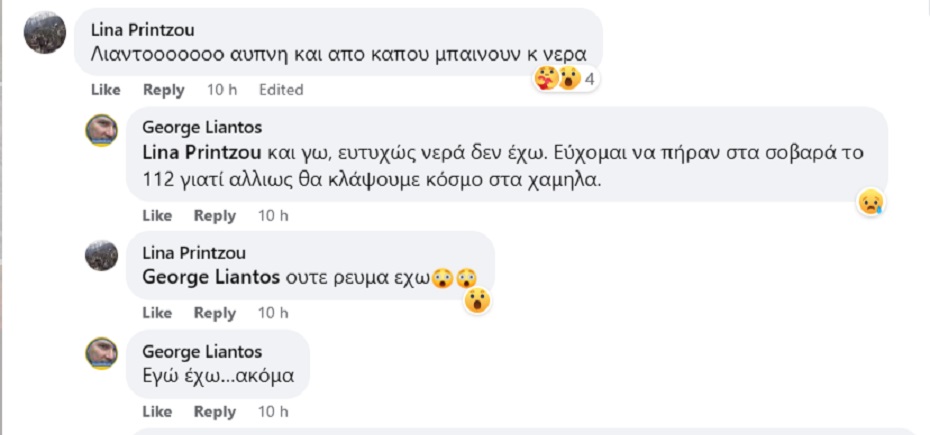Open Edited history of top comment
This screenshot has height=435, width=930.
(281, 90)
